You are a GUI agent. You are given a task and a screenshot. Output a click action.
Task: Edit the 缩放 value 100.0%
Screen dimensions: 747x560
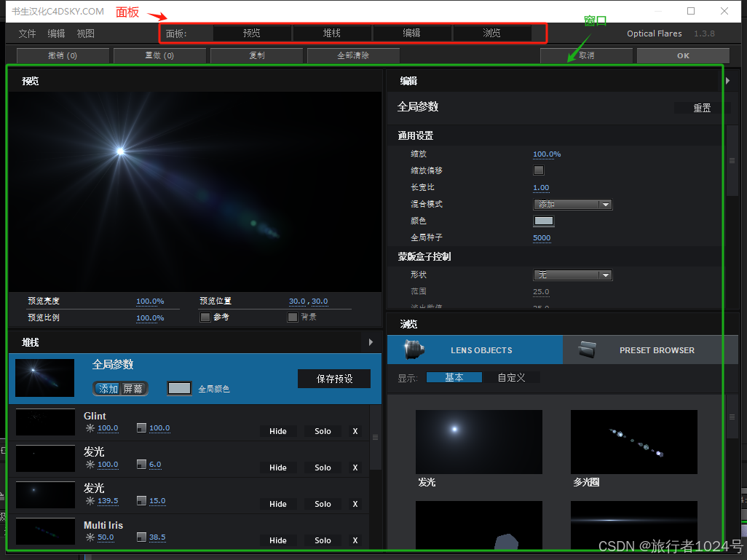click(547, 154)
